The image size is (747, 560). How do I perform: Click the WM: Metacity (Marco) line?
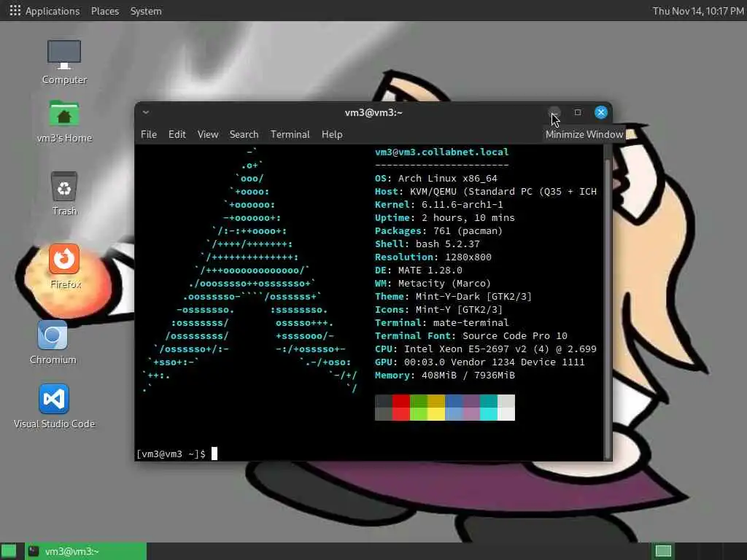(x=433, y=284)
